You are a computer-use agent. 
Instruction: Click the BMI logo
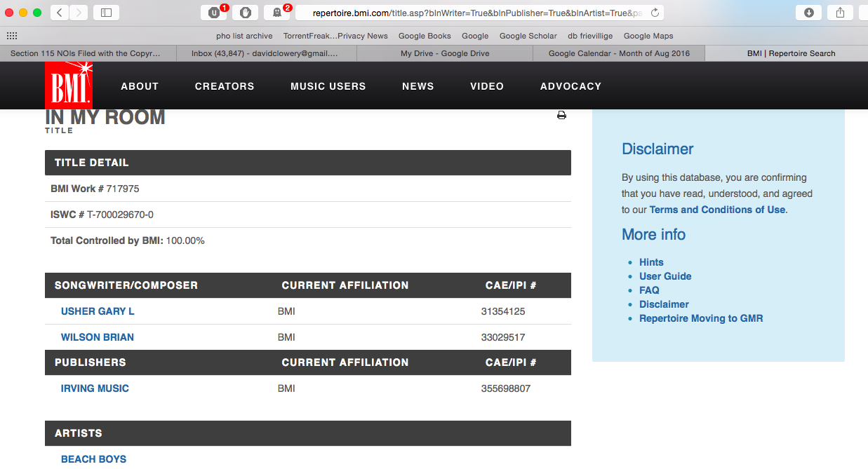tap(69, 86)
